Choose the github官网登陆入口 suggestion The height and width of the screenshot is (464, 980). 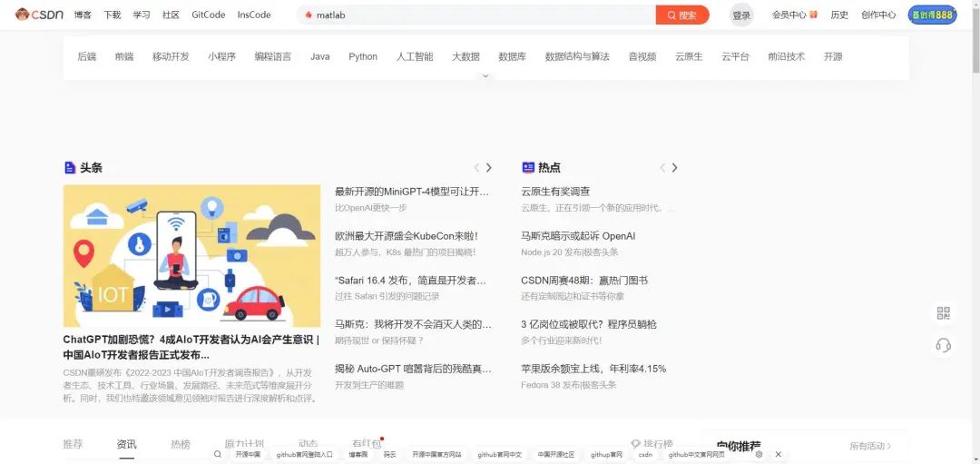[x=304, y=455]
